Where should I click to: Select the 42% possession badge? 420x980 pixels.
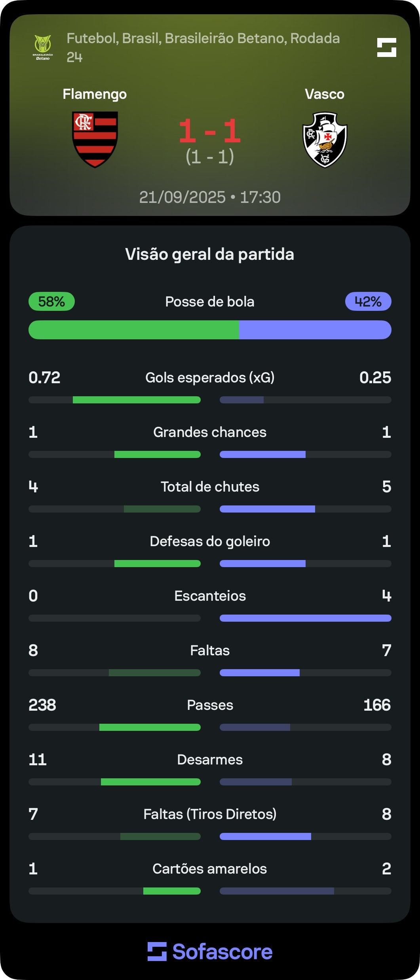point(368,301)
